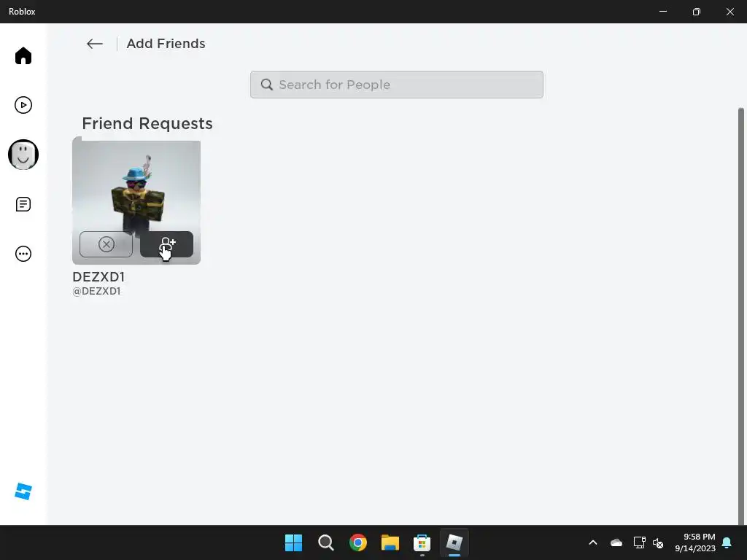The height and width of the screenshot is (560, 747).
Task: Click the Search for People field
Action: coord(396,85)
